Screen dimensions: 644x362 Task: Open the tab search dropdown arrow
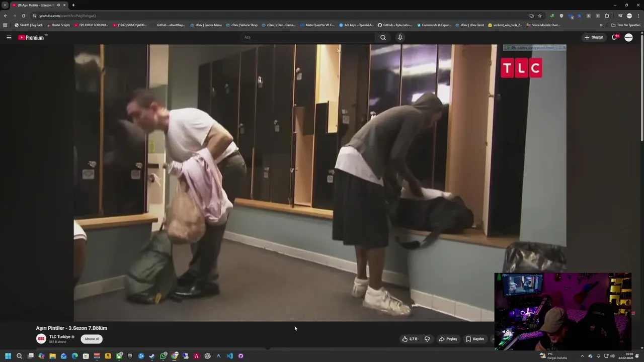(5, 5)
